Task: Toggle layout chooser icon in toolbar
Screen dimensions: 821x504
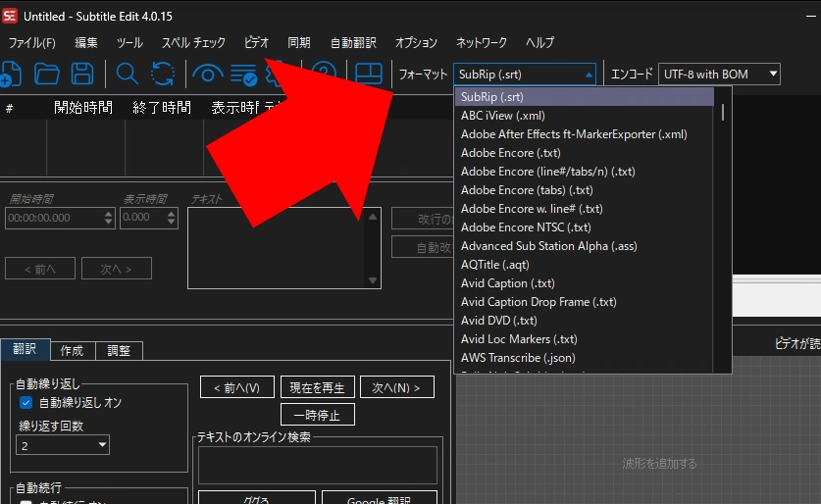Action: click(x=369, y=74)
